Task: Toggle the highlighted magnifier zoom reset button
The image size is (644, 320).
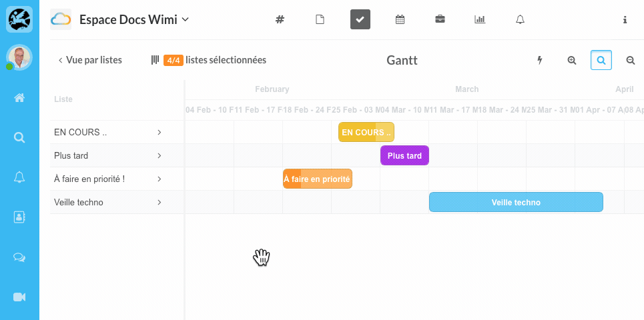Action: 601,60
